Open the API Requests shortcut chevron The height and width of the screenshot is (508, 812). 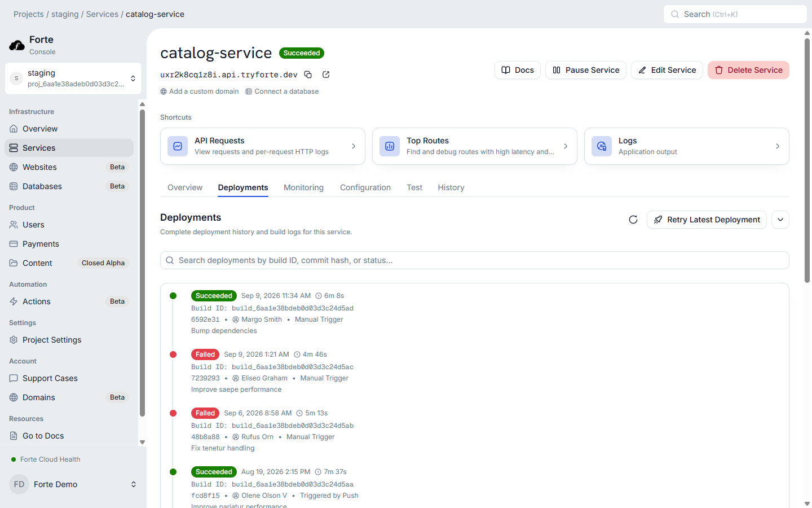click(x=354, y=146)
